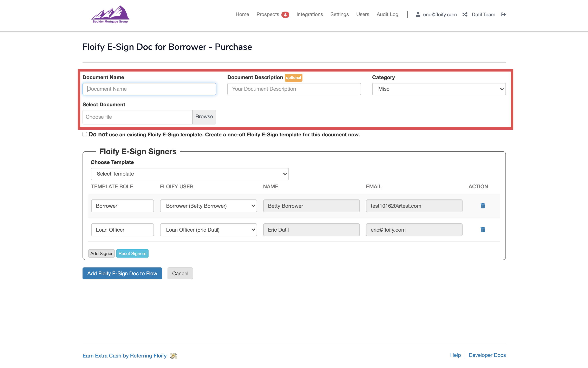The height and width of the screenshot is (368, 588).
Task: Navigate to the Settings menu
Action: pos(339,14)
